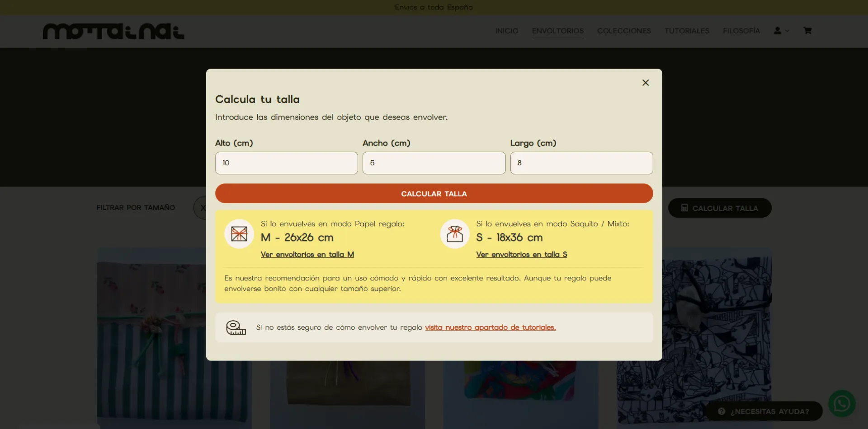This screenshot has height=429, width=868.
Task: Click the Motainai logo
Action: [113, 31]
